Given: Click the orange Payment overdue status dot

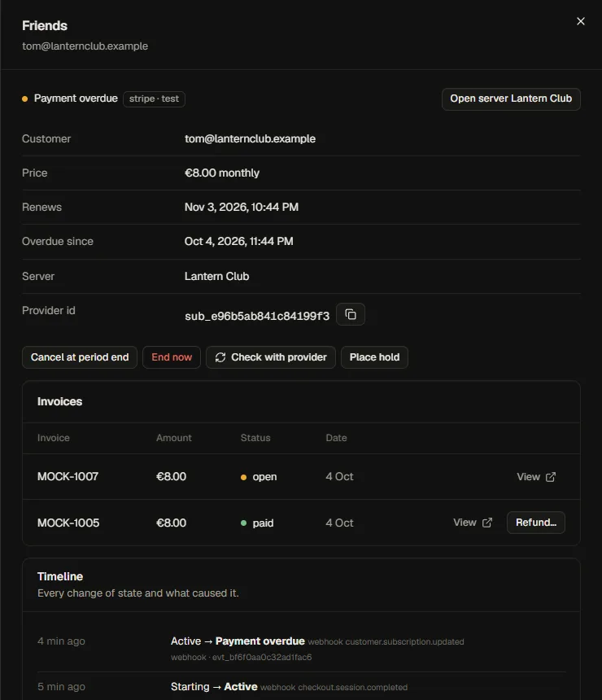Looking at the screenshot, I should click(25, 98).
